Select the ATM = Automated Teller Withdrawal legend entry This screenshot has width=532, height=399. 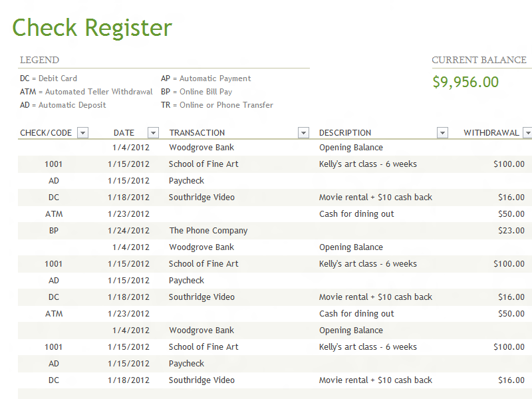[86, 92]
